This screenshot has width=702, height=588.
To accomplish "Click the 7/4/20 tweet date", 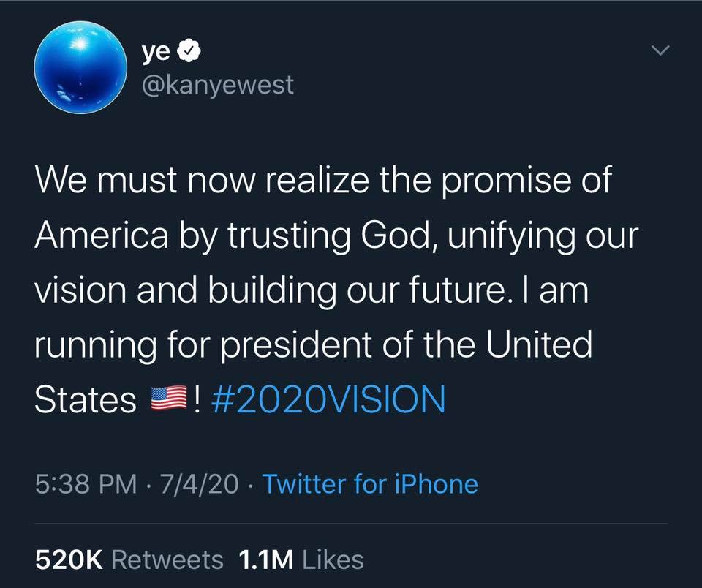I will coord(199,484).
